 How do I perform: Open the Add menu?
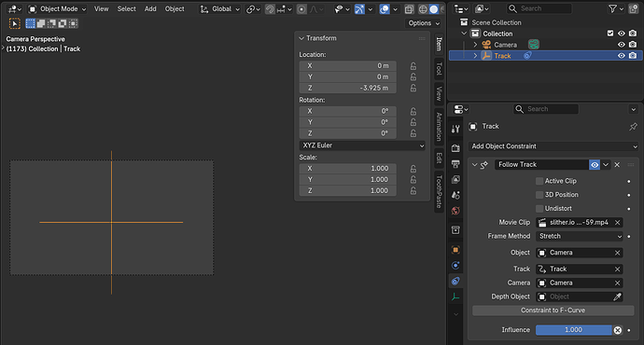(x=150, y=9)
